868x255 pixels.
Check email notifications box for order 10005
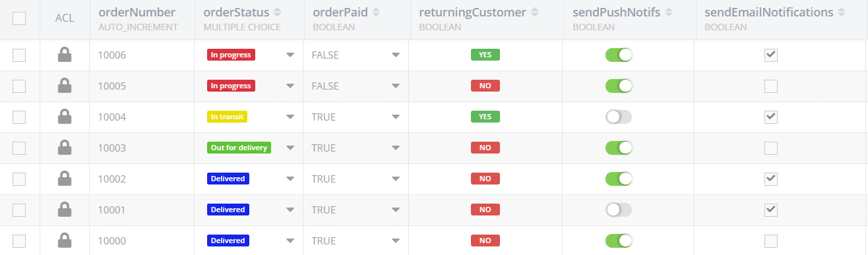(770, 86)
